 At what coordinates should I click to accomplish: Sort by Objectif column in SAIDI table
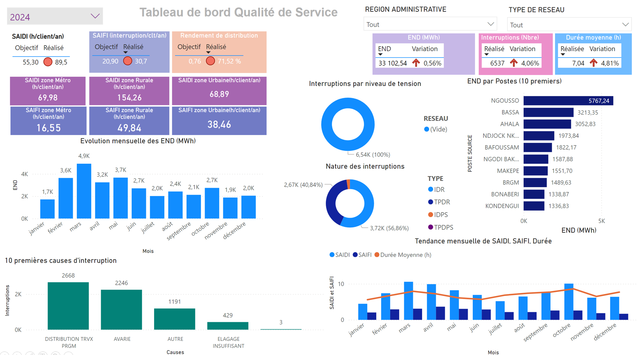click(26, 48)
